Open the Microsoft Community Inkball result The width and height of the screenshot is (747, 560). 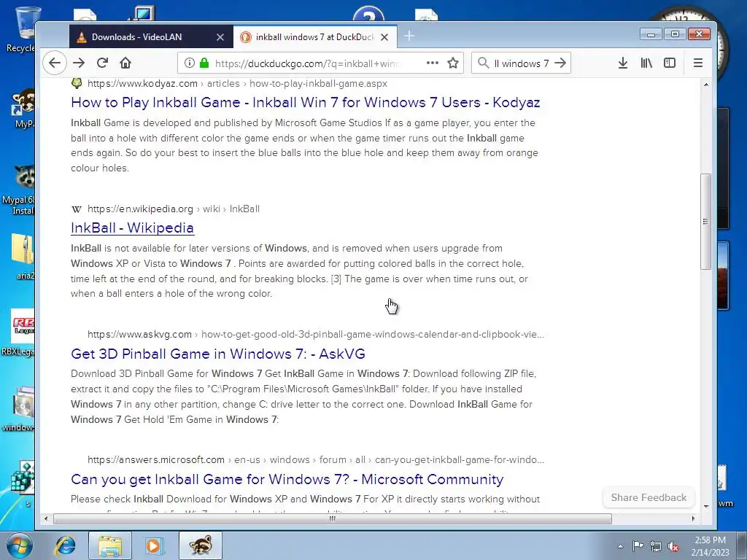[x=287, y=480]
